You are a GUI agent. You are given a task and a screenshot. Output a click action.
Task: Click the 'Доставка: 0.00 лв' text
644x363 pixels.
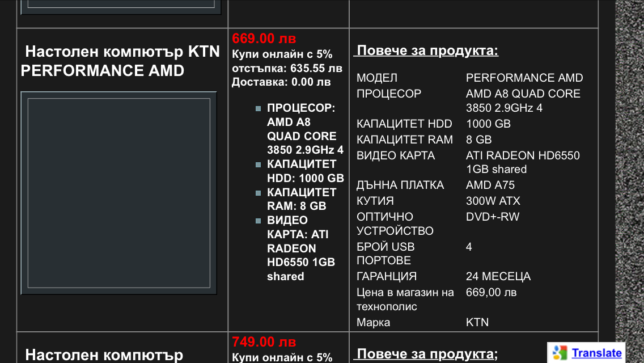click(281, 82)
